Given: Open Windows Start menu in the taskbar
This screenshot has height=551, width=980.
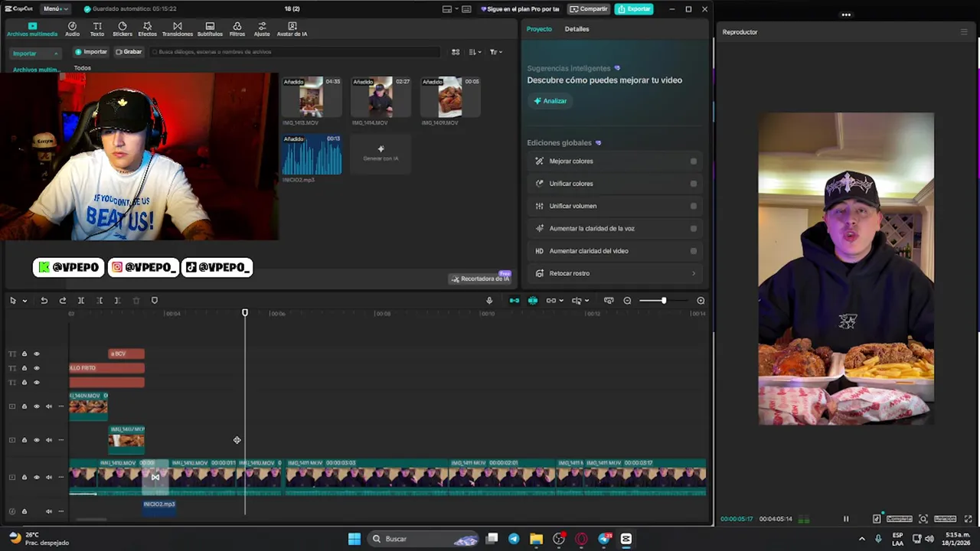Looking at the screenshot, I should (x=354, y=539).
